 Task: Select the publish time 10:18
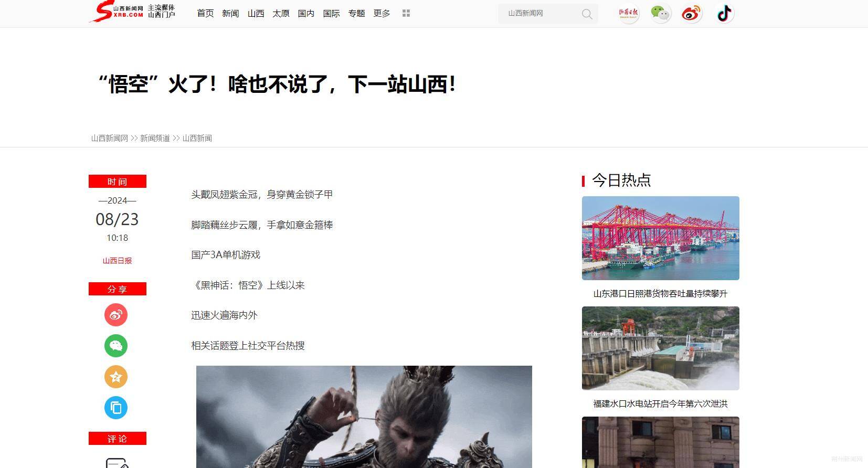[117, 238]
